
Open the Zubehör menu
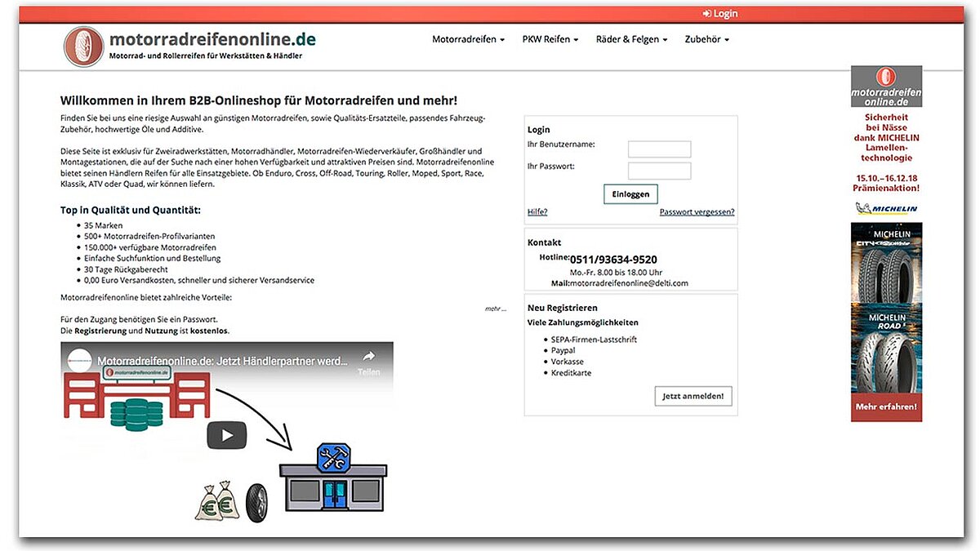coord(706,39)
